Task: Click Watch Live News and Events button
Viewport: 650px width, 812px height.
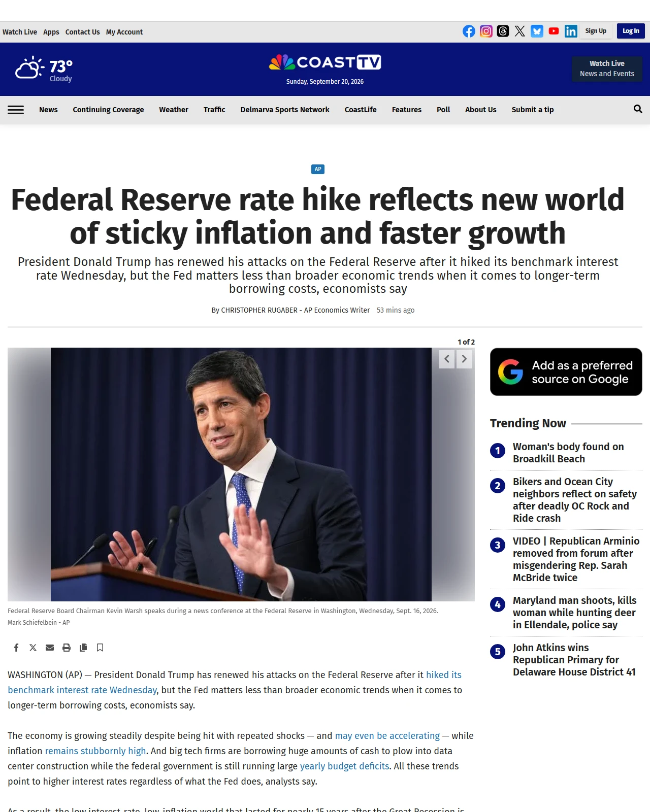Action: [x=607, y=69]
